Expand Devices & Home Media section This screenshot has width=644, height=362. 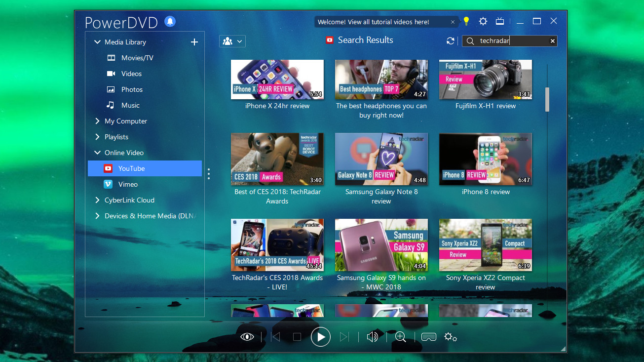point(97,216)
